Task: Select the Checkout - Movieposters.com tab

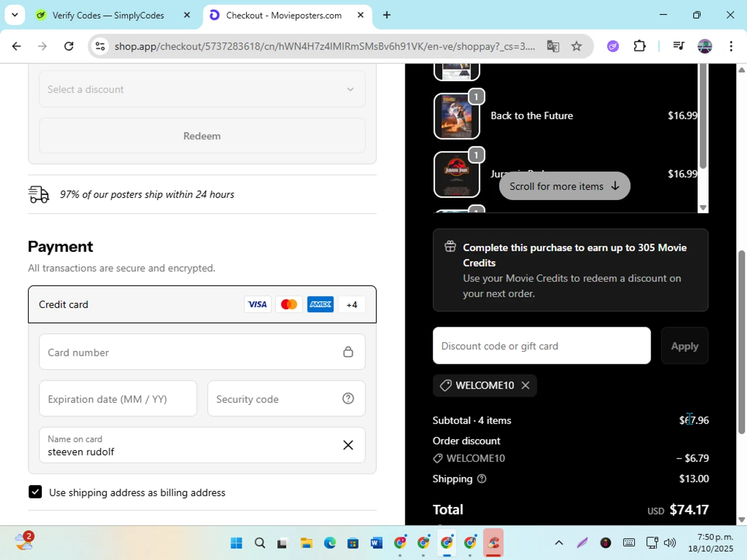Action: click(x=284, y=15)
